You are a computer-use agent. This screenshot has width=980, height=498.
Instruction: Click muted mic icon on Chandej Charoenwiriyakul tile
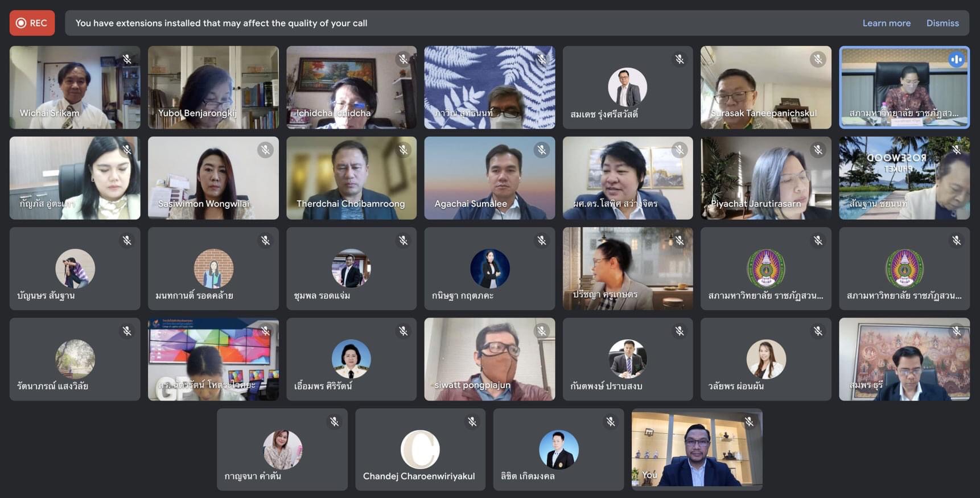click(x=472, y=422)
